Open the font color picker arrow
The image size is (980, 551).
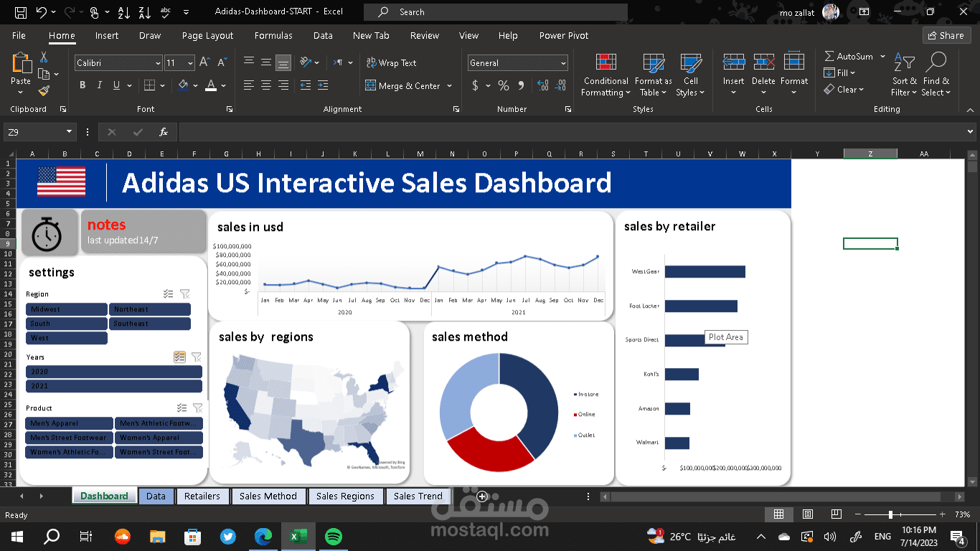pos(224,85)
